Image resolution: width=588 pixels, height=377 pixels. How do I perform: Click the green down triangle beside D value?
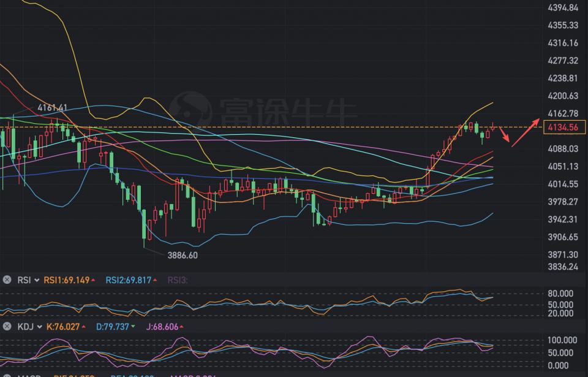pyautogui.click(x=134, y=327)
